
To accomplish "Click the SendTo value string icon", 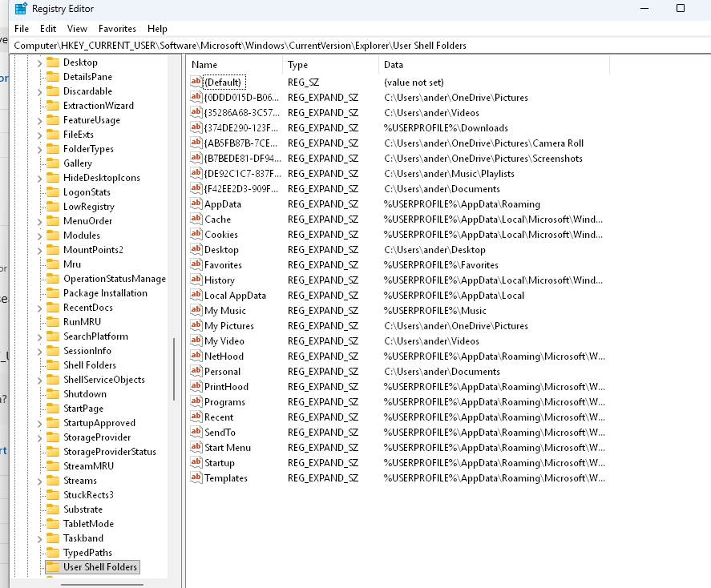I will click(196, 432).
